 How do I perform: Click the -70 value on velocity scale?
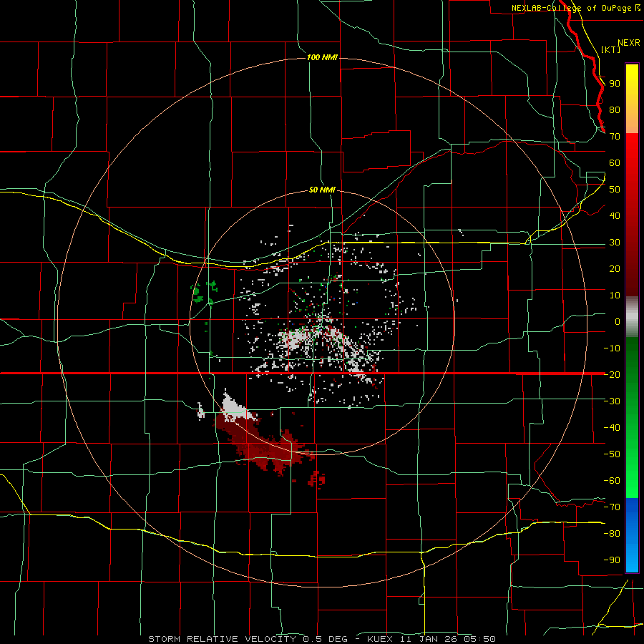(612, 507)
